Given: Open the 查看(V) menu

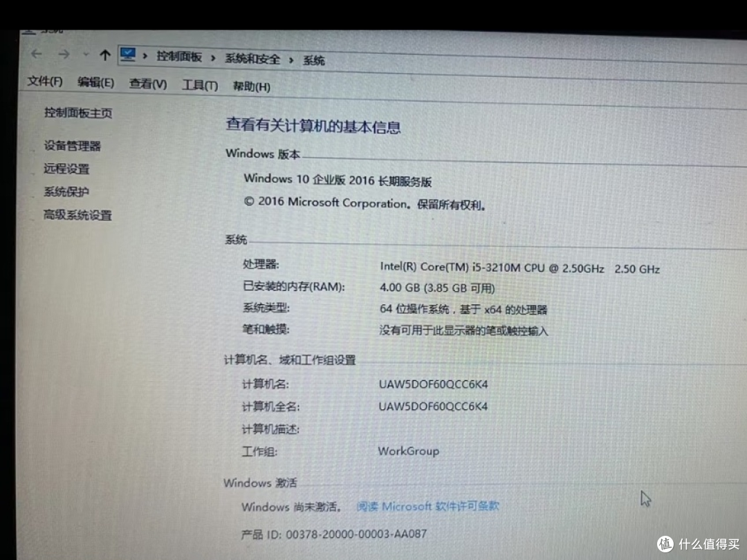Looking at the screenshot, I should coord(148,84).
